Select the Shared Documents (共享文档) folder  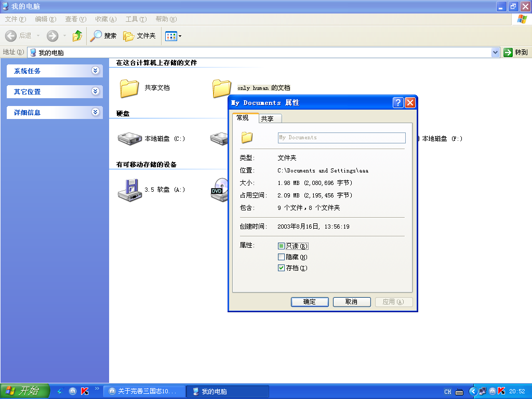(x=129, y=88)
